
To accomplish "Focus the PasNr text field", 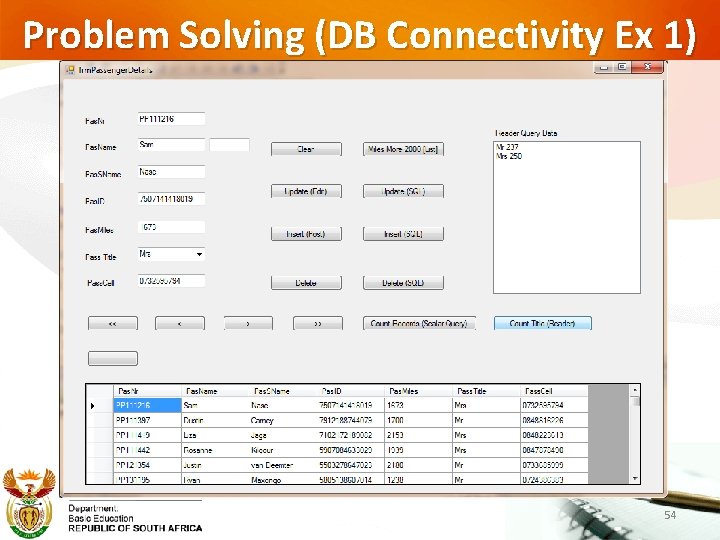I will coord(171,119).
